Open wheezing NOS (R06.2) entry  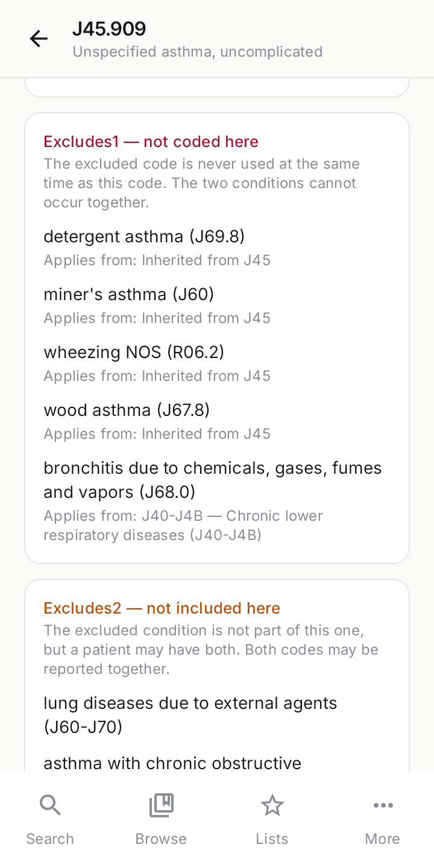point(134,352)
